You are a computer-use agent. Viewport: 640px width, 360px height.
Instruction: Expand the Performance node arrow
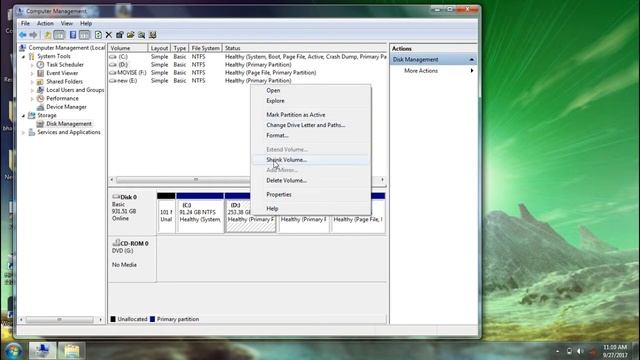pyautogui.click(x=32, y=99)
